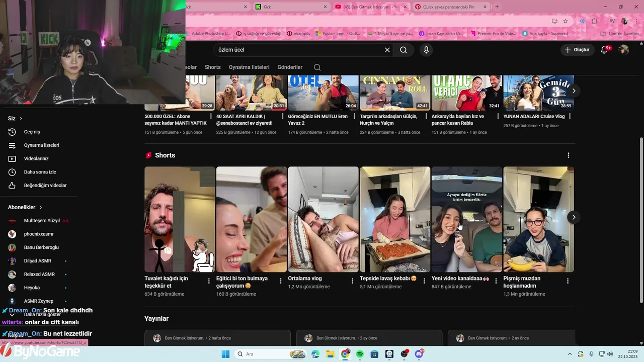Open the Ana Sayfa - Superead bookmark
This screenshot has width=644, height=362.
point(545,34)
